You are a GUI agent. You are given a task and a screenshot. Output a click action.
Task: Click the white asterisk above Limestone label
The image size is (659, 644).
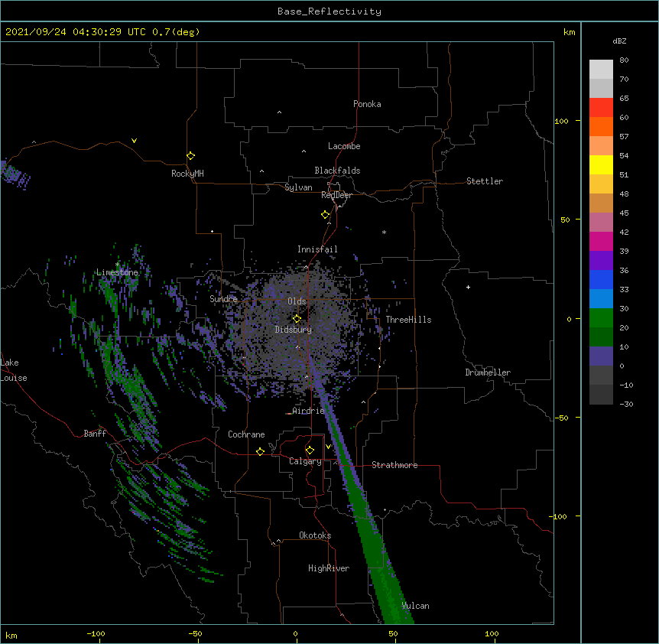pyautogui.click(x=118, y=265)
